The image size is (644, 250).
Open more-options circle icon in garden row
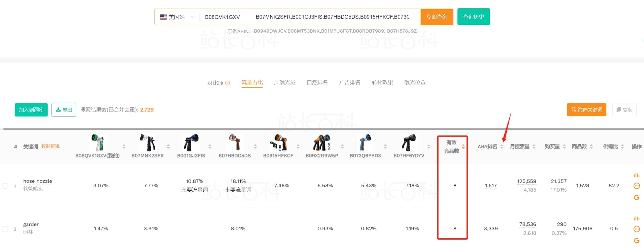click(636, 229)
